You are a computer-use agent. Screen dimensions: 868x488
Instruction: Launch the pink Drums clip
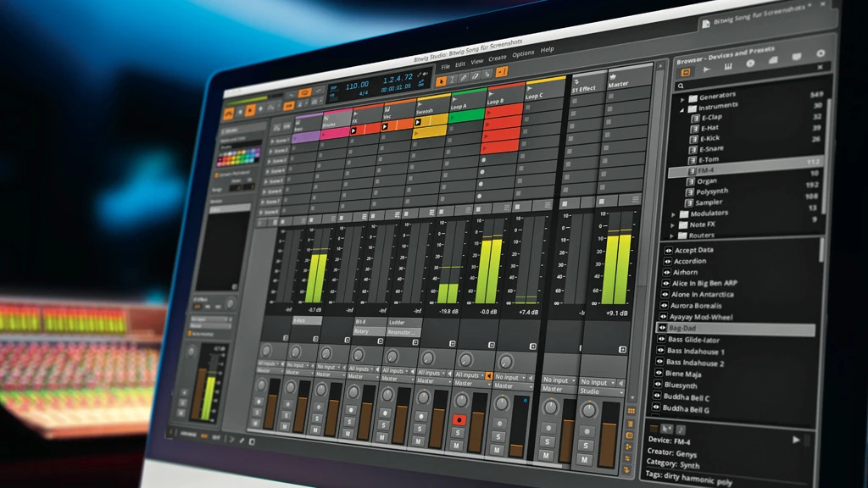click(336, 133)
